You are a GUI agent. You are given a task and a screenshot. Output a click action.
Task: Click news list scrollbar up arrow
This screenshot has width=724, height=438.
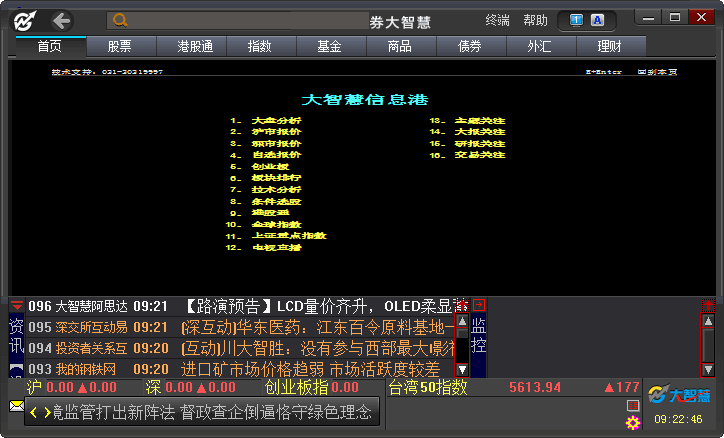462,321
